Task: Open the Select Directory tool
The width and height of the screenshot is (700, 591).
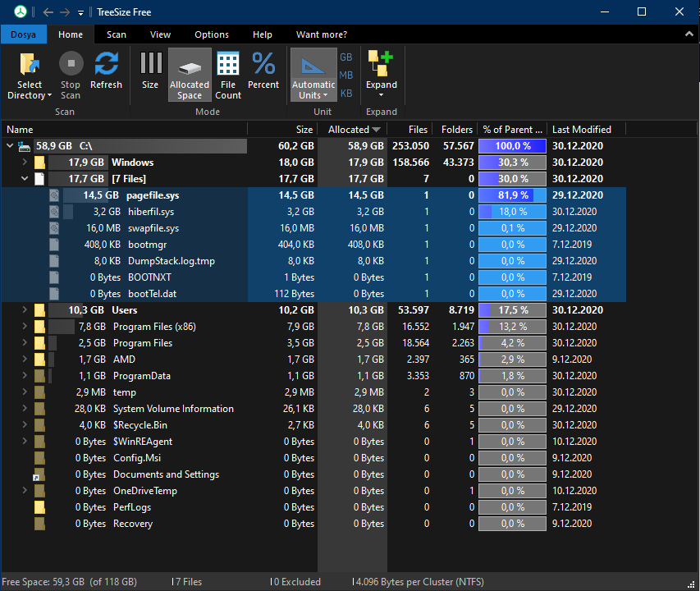Action: tap(30, 75)
